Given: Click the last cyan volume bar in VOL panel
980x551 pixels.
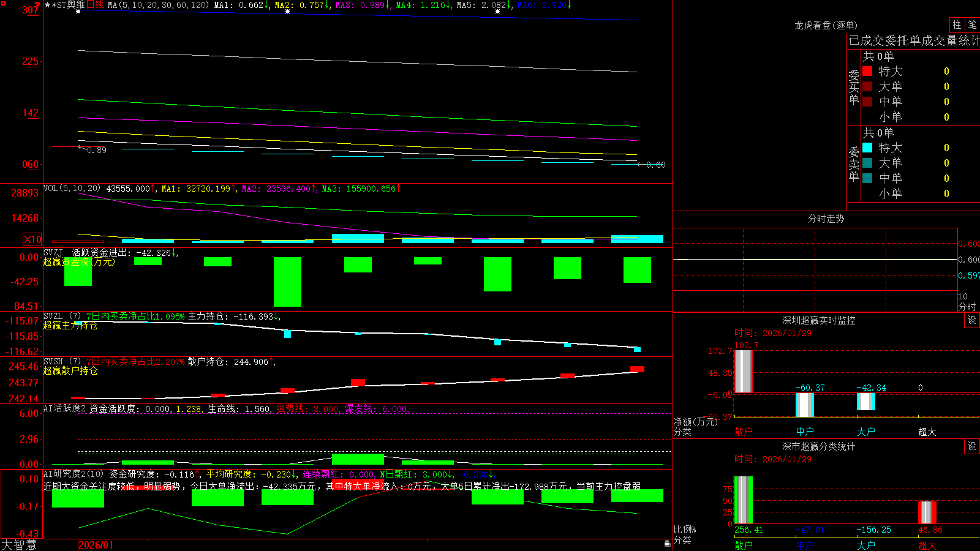Looking at the screenshot, I should pos(637,239).
